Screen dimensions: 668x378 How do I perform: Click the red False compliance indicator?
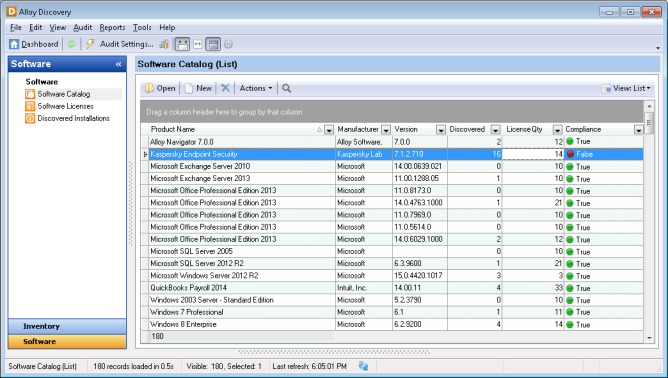pyautogui.click(x=570, y=154)
